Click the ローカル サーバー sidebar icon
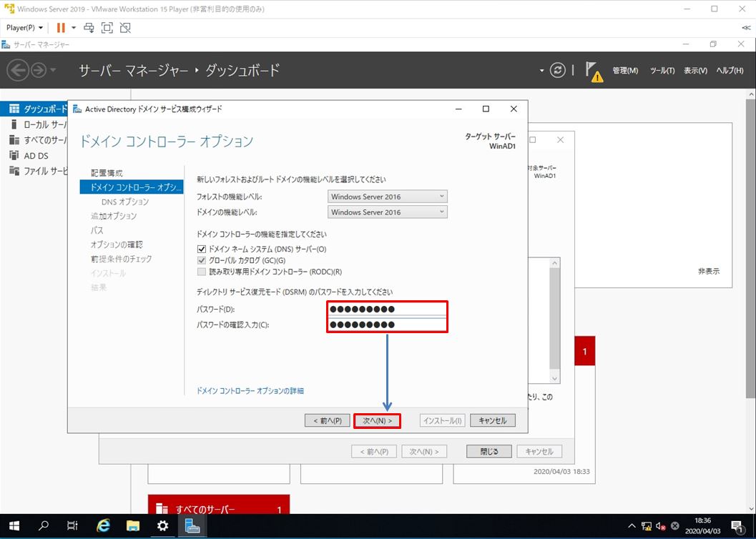Viewport: 756px width, 539px height. point(14,124)
